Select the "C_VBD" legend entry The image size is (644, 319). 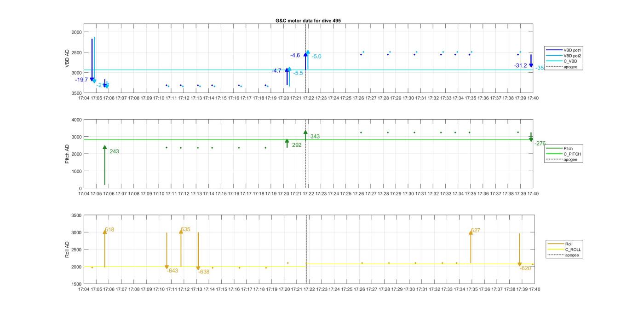[562, 61]
